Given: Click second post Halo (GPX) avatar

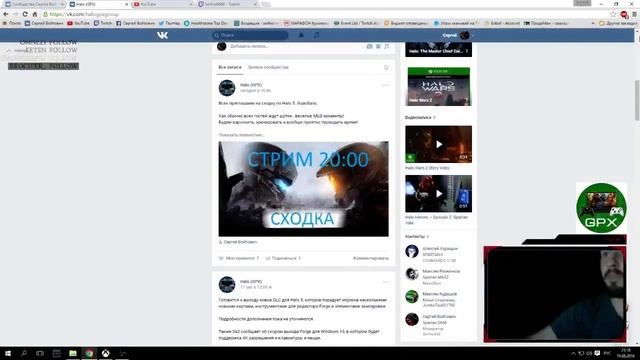Looking at the screenshot, I should point(227,284).
